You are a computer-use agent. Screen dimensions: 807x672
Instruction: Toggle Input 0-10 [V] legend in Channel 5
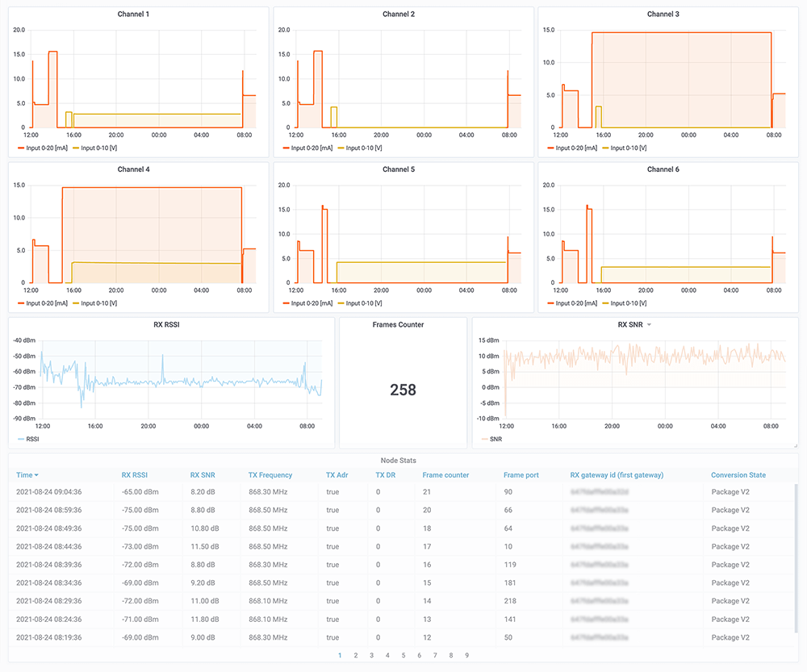(x=360, y=303)
